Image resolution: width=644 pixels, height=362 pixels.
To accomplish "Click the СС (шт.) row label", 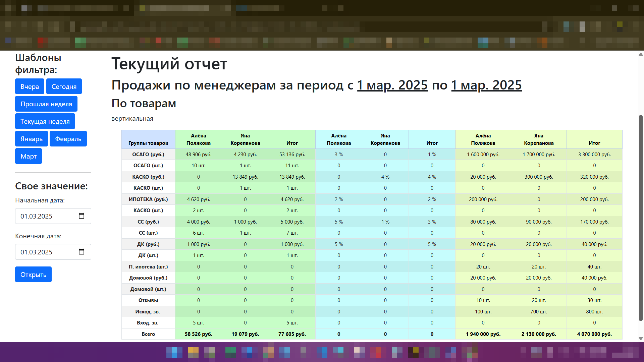I will click(x=148, y=233).
